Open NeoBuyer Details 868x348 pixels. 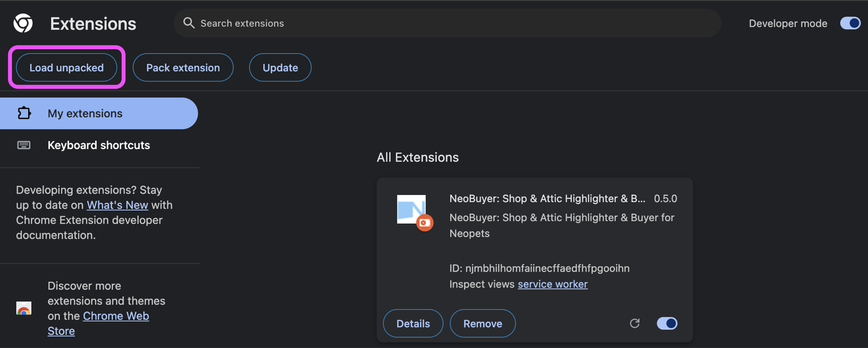(413, 324)
